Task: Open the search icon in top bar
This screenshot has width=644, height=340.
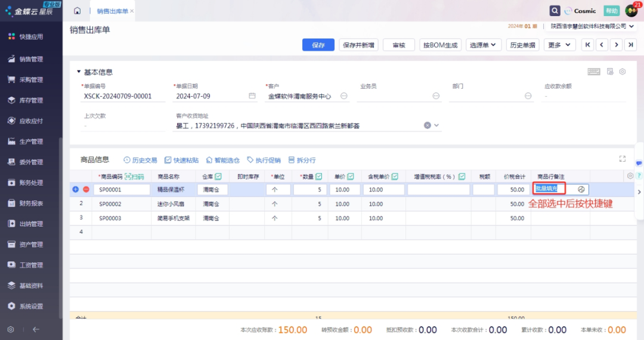Action: pyautogui.click(x=555, y=11)
